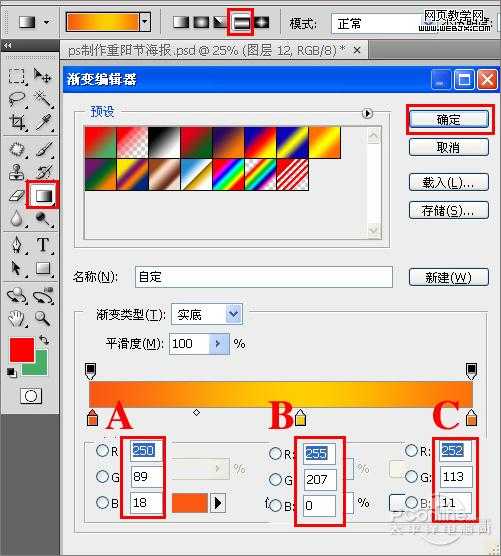Viewport: 501px width, 556px height.
Task: Switch to the ps制作重阳节海报.psd document tab
Action: coord(206,51)
